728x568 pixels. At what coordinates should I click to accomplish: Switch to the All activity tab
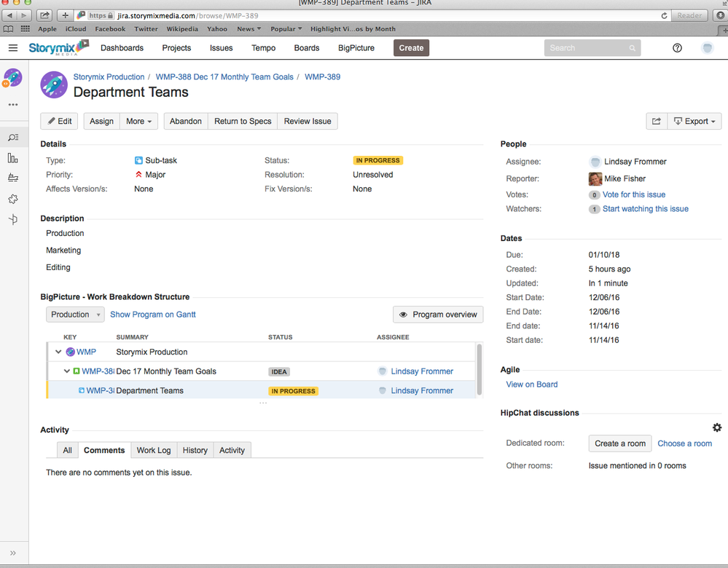point(67,450)
